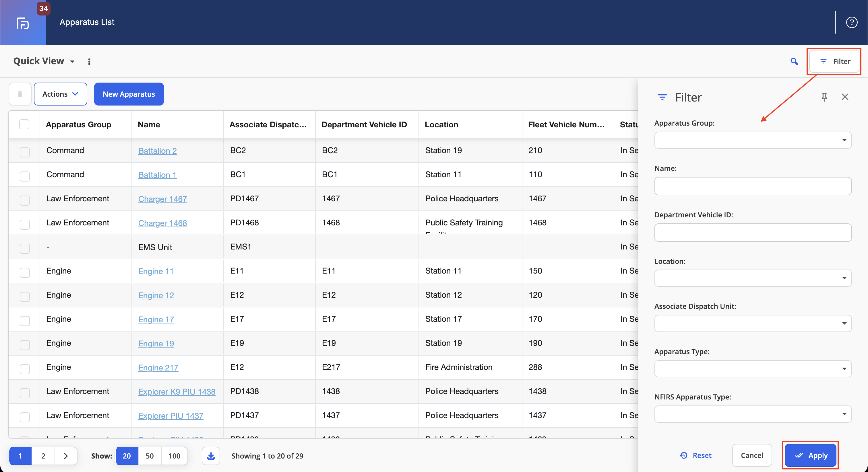Check the Charger 1467 row checkbox
The height and width of the screenshot is (472, 868).
[x=25, y=200]
